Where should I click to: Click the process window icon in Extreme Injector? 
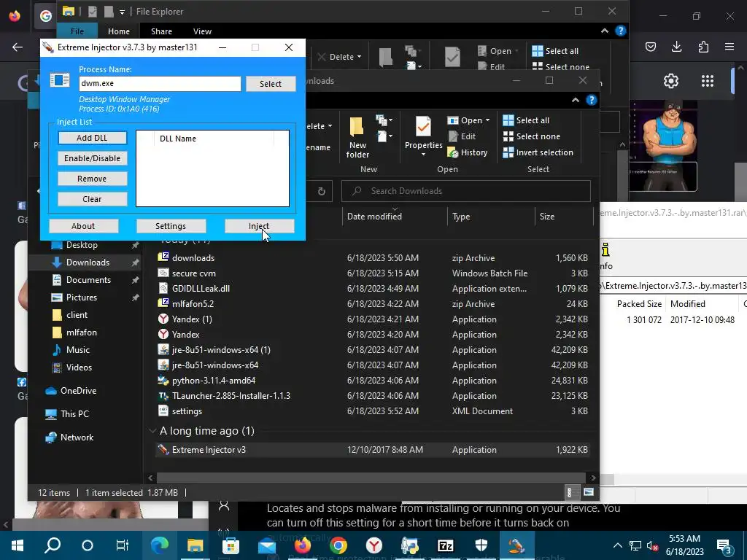point(60,80)
